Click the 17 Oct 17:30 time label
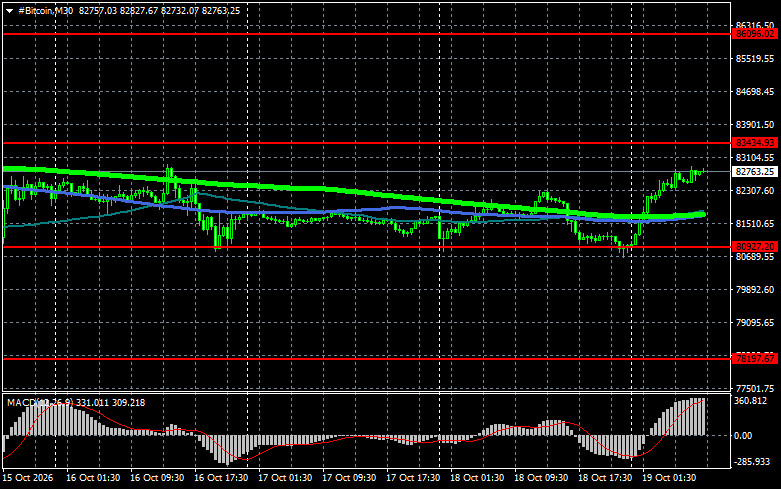Screen dimensions: 781x489 coord(413,478)
